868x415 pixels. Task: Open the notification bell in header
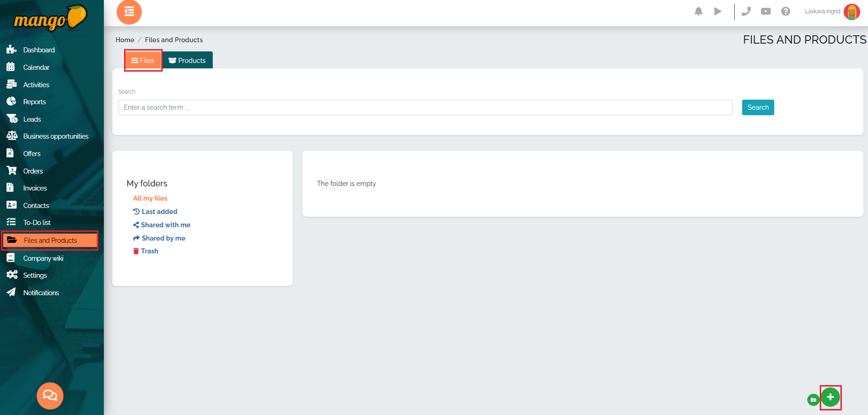698,11
